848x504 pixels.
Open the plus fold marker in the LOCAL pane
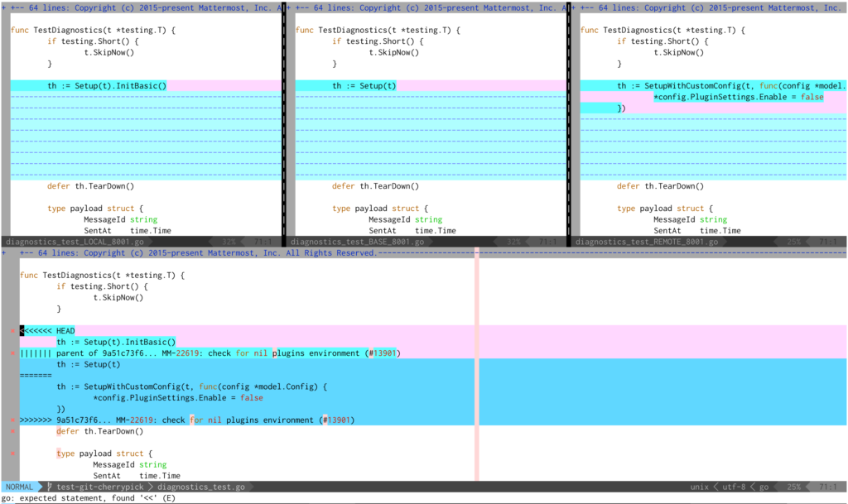tap(4, 7)
